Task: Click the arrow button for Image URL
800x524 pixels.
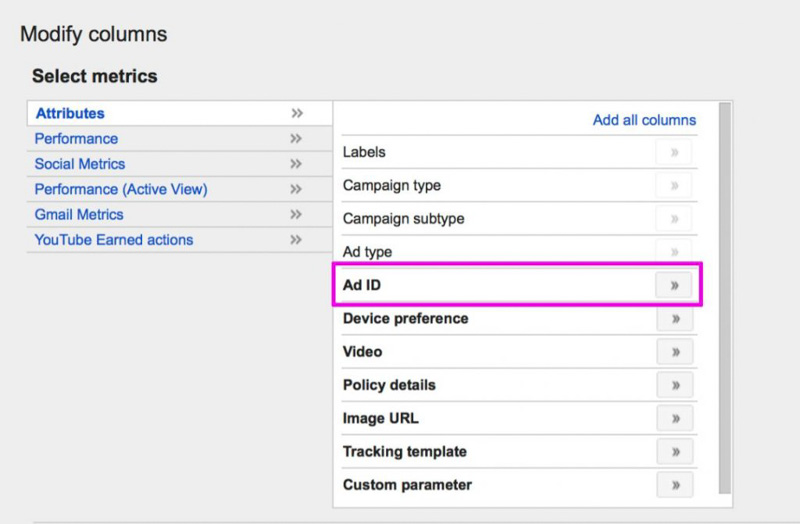Action: click(674, 418)
